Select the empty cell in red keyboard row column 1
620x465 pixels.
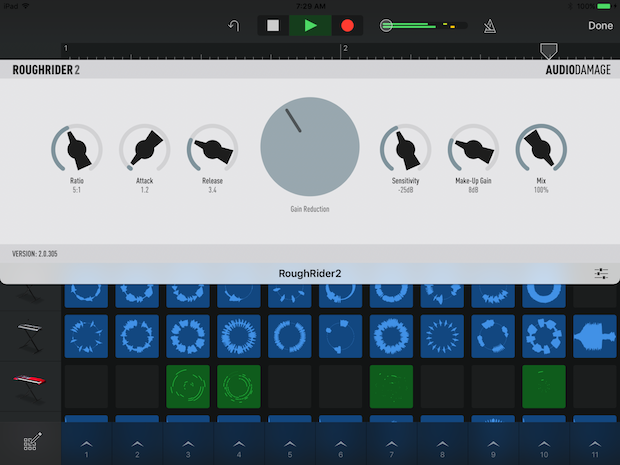click(x=86, y=387)
